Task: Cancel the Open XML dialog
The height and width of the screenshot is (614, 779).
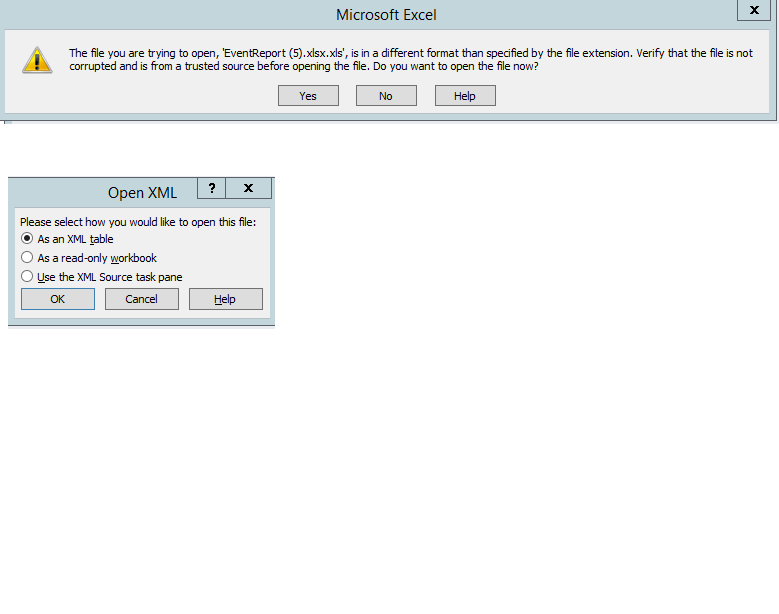Action: [x=142, y=299]
